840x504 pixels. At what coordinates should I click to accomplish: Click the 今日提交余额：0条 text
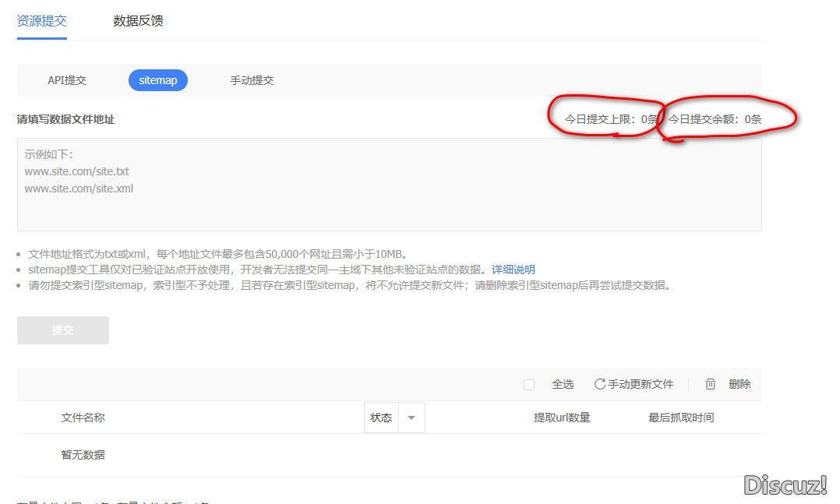pos(715,119)
